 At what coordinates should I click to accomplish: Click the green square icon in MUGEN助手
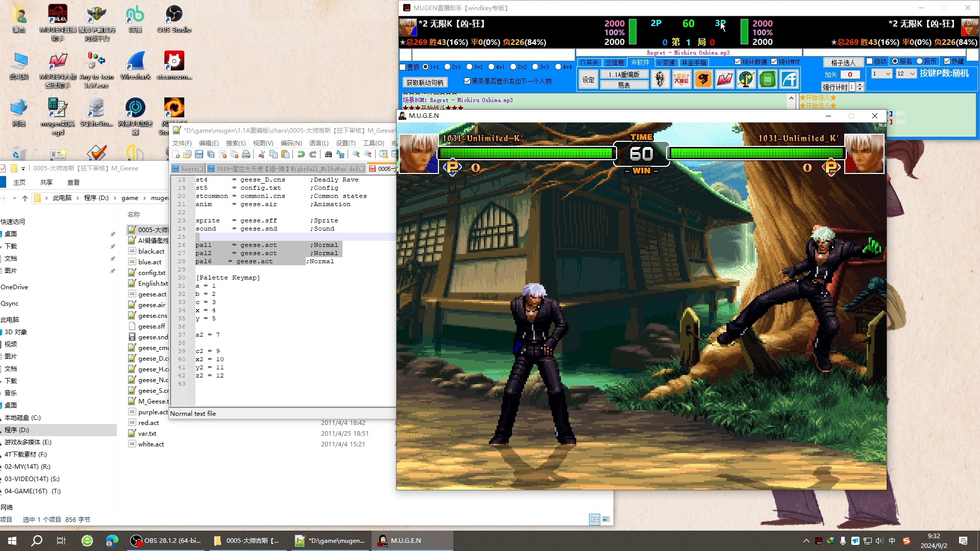click(x=767, y=79)
